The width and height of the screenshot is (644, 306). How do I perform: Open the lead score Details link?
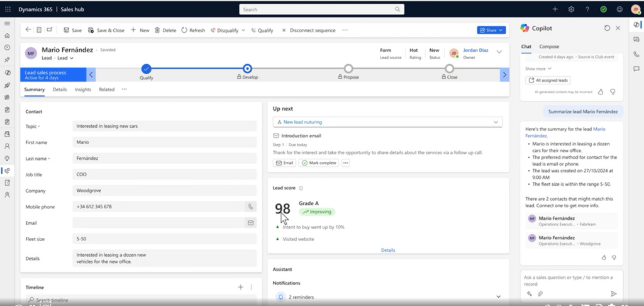pos(388,250)
